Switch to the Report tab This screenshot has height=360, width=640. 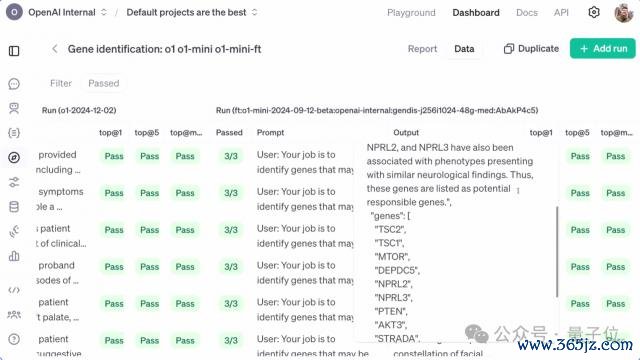tap(422, 49)
